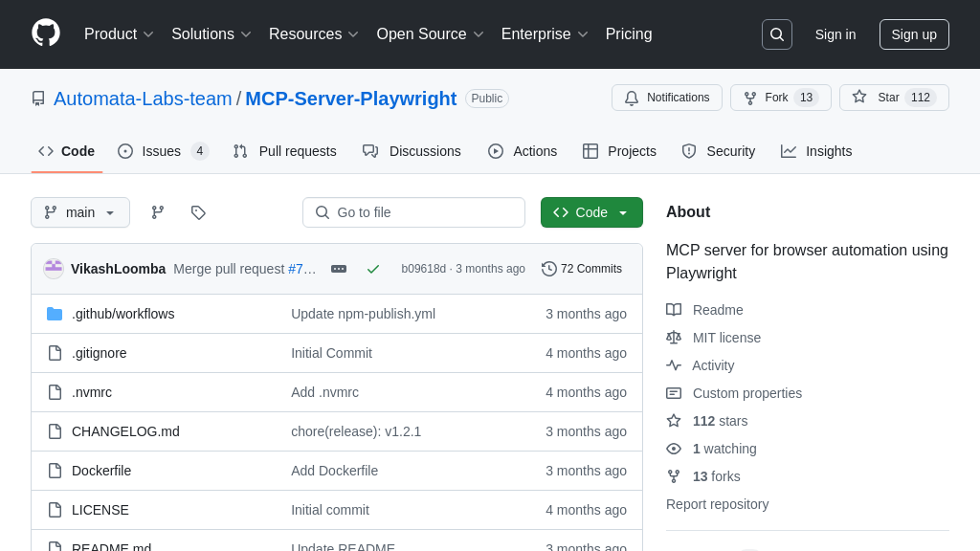Open the search magnifier button

(x=776, y=34)
